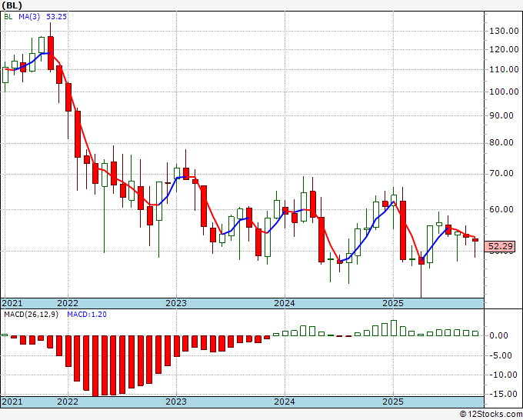Image resolution: width=523 pixels, height=420 pixels.
Task: Click the 120.00 price axis label
Action: pyautogui.click(x=504, y=49)
